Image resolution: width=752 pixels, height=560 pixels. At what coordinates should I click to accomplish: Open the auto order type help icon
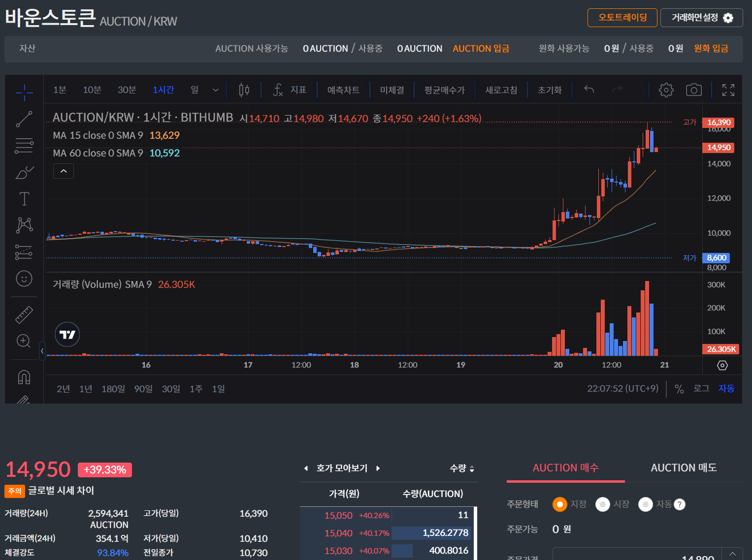point(680,504)
